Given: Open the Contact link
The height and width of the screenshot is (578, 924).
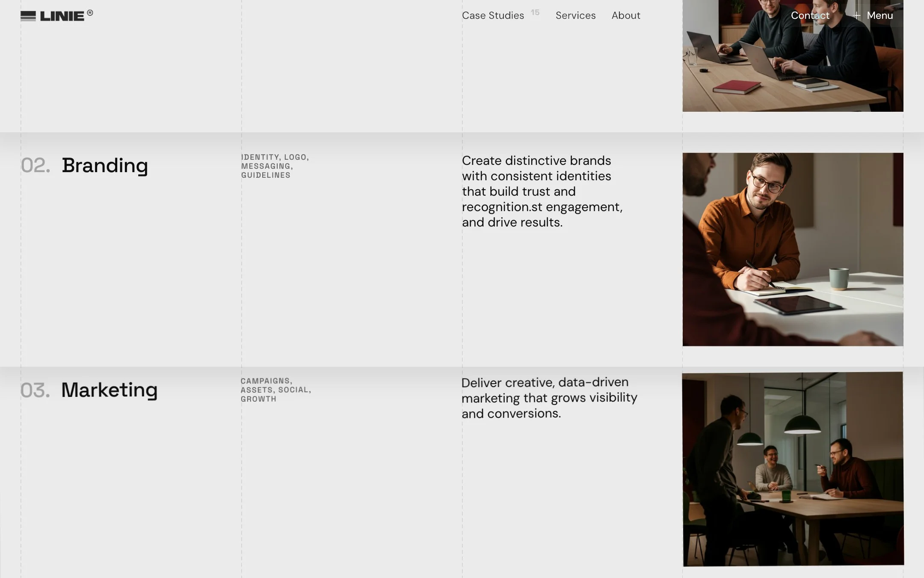Looking at the screenshot, I should click(x=810, y=15).
